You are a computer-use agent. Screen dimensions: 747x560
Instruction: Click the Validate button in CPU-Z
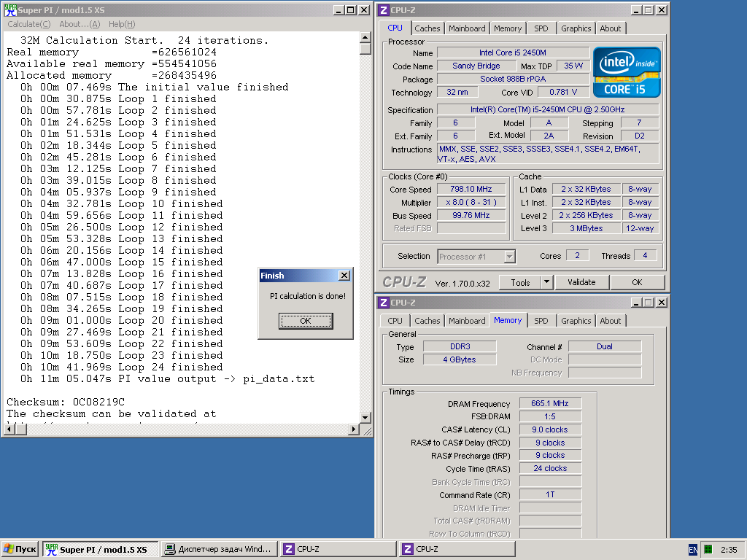click(581, 282)
